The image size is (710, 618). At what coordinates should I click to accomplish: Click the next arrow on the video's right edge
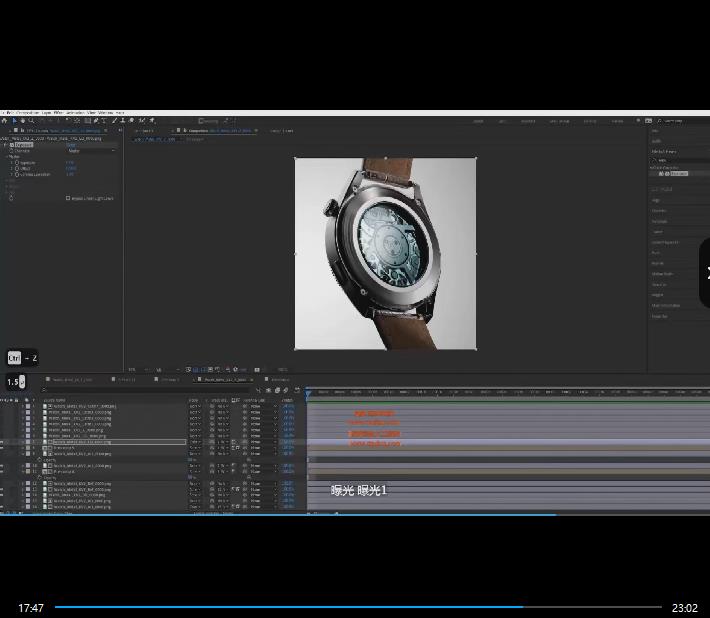pos(705,273)
